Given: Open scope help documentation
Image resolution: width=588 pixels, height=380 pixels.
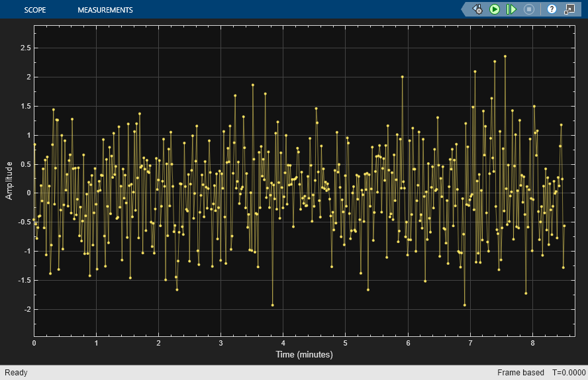Looking at the screenshot, I should pos(552,9).
